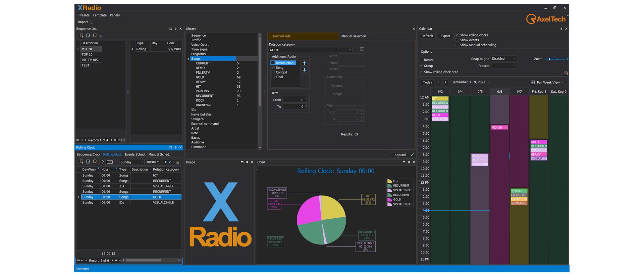Open the Template menu
Screen dimensions: 644x276
click(100, 15)
